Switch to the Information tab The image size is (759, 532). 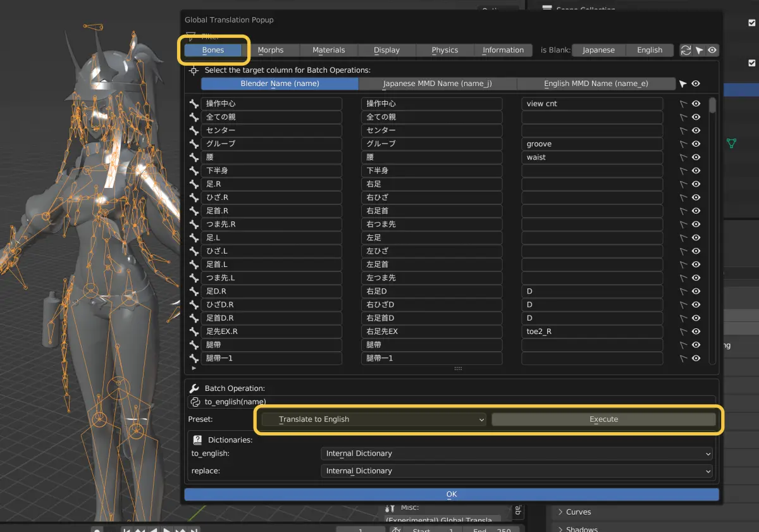click(x=503, y=50)
